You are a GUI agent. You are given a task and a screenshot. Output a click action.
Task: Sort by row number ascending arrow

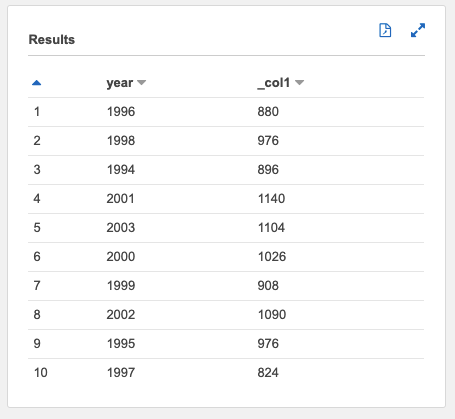click(x=36, y=83)
